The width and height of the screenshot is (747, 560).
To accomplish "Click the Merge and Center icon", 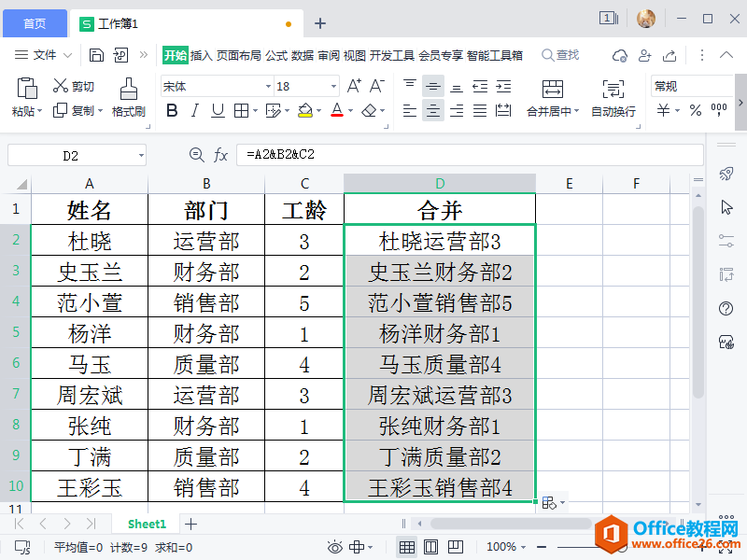I will pyautogui.click(x=553, y=90).
